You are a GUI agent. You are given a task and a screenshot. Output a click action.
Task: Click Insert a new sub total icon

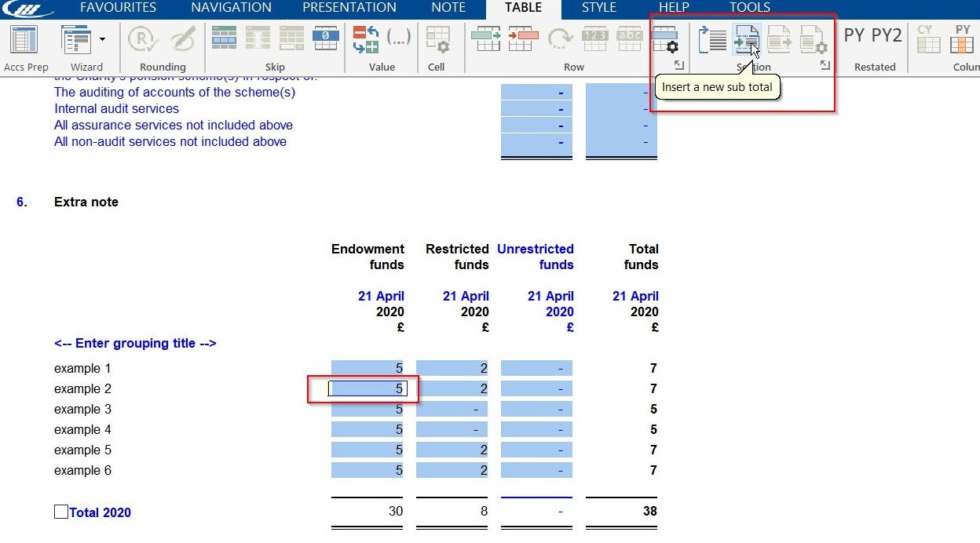coord(746,38)
